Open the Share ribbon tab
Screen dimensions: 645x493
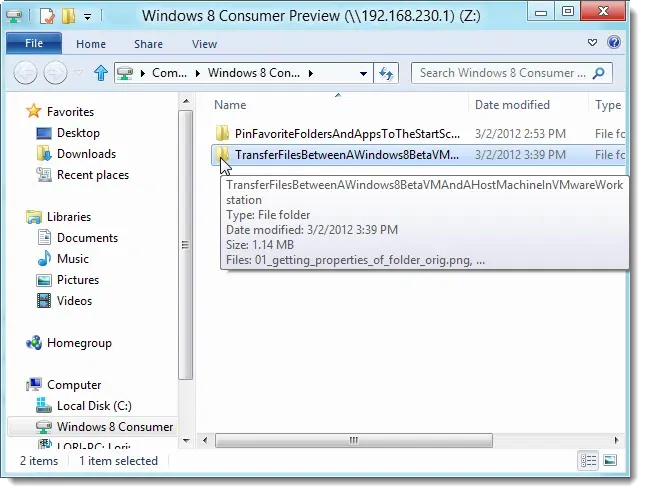[148, 44]
